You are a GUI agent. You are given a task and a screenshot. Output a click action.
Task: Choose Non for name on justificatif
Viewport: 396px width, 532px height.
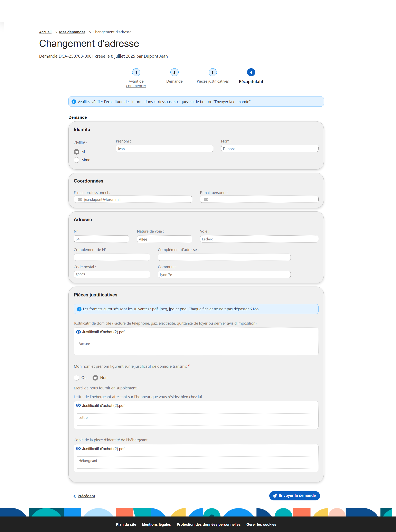click(95, 378)
